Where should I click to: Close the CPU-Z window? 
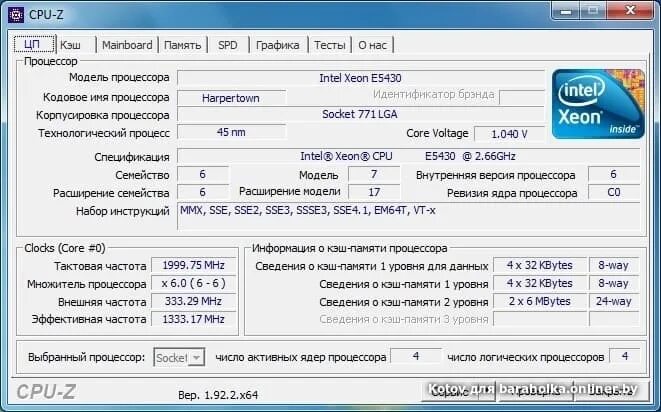pyautogui.click(x=630, y=11)
